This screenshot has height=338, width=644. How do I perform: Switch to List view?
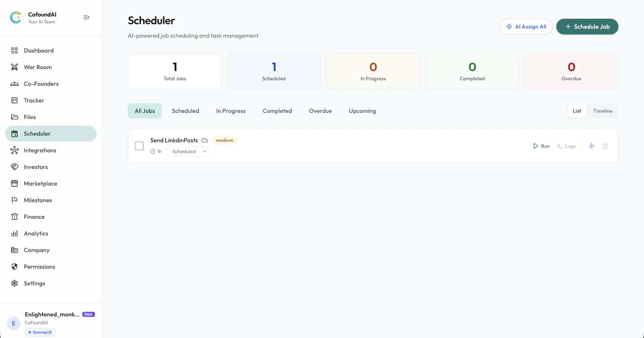click(577, 111)
